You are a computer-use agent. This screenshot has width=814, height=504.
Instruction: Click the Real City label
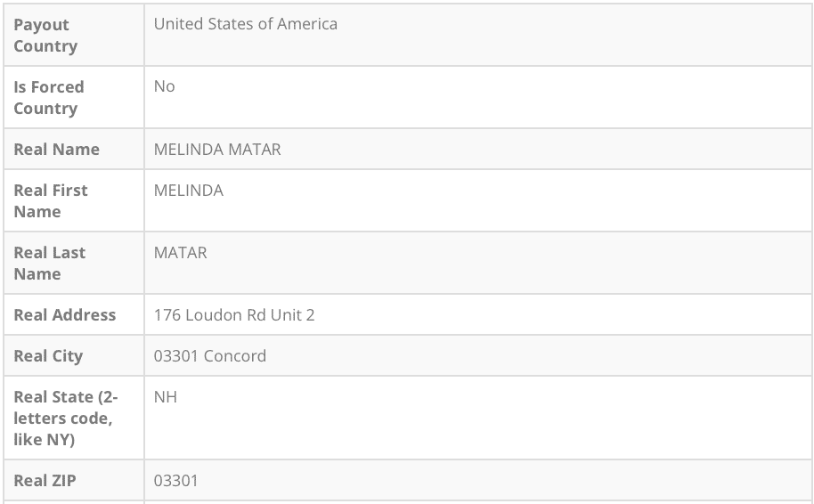[48, 356]
